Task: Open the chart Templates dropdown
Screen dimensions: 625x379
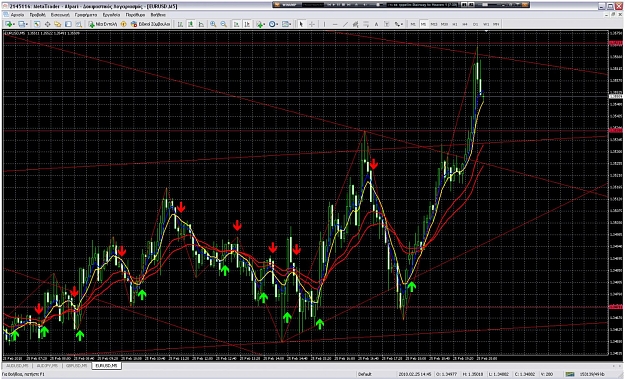Action: [x=287, y=24]
